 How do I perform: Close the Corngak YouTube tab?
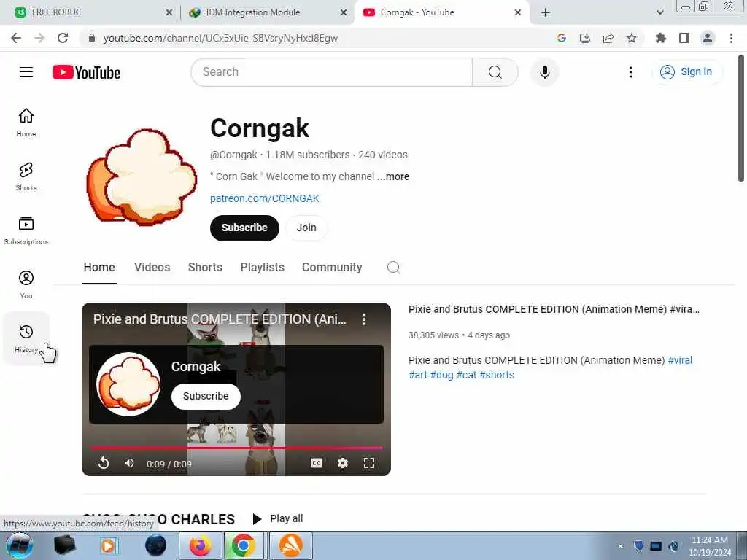point(518,12)
